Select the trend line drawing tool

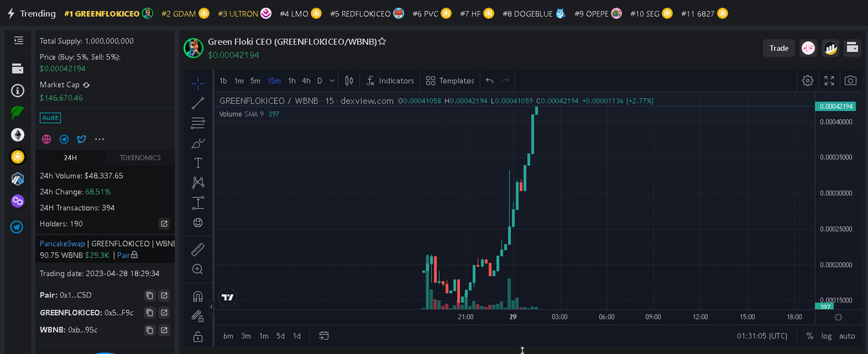point(197,103)
